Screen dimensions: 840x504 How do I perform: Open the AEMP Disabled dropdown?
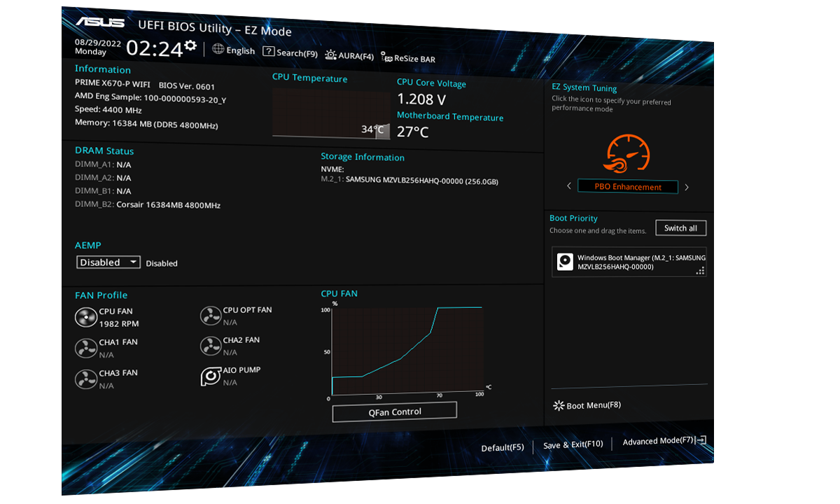(x=108, y=262)
